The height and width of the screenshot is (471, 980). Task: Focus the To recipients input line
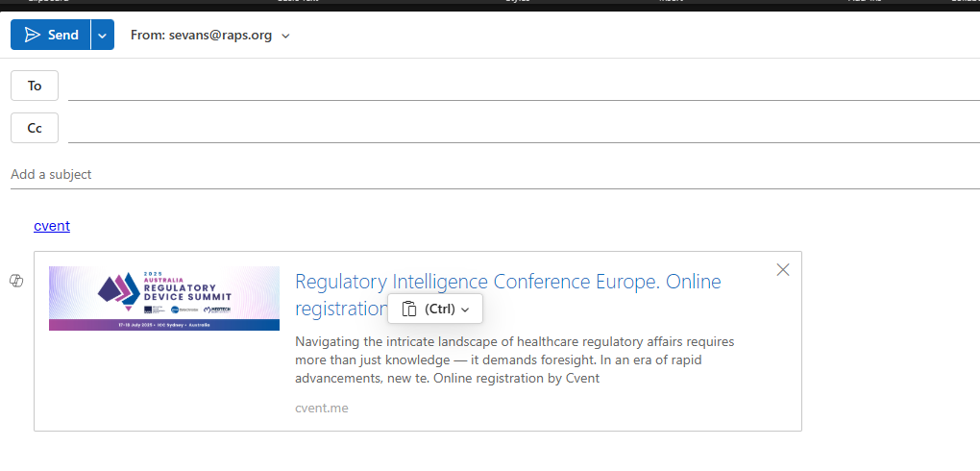pyautogui.click(x=524, y=86)
